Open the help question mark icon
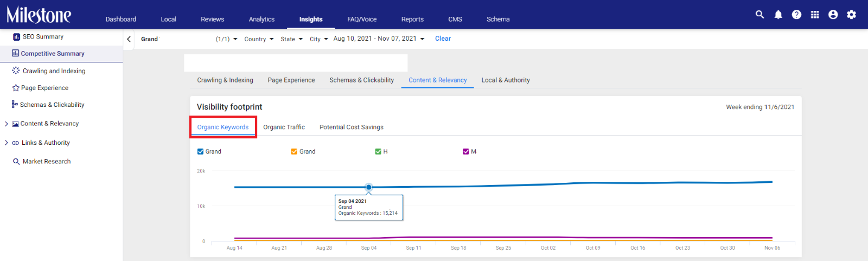This screenshot has width=868, height=261. point(796,15)
